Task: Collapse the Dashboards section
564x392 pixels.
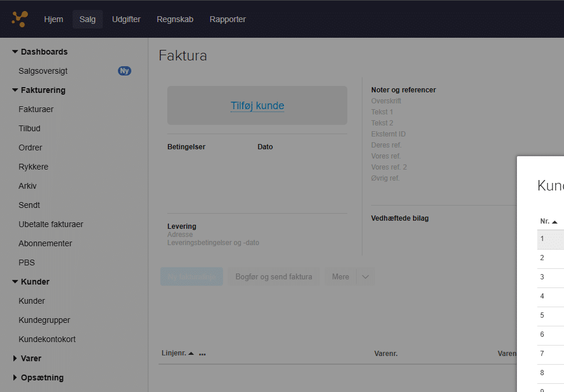Action: click(15, 52)
